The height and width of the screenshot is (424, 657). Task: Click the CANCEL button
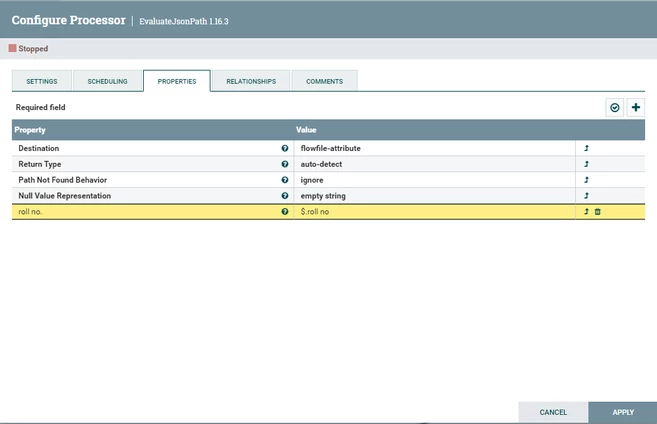click(x=553, y=412)
